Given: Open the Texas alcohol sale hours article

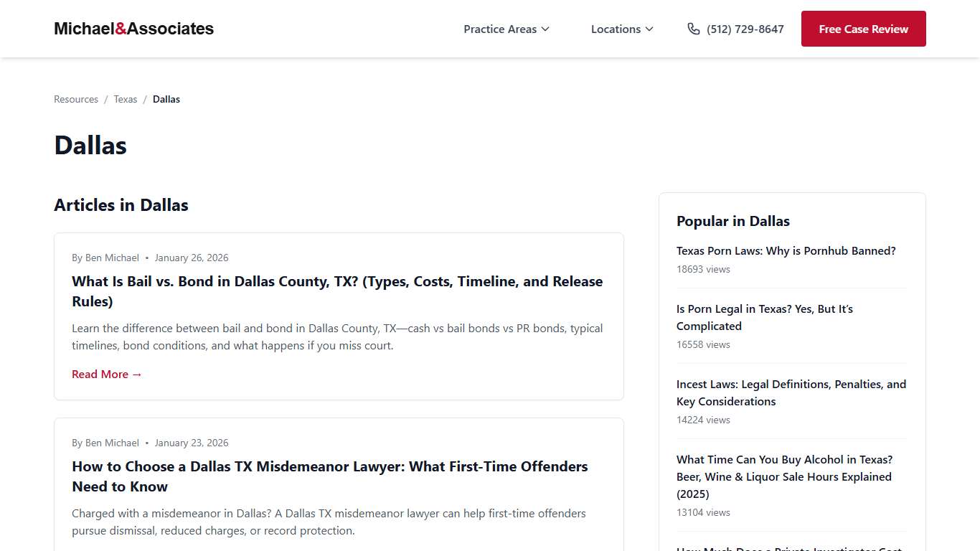Looking at the screenshot, I should (784, 476).
